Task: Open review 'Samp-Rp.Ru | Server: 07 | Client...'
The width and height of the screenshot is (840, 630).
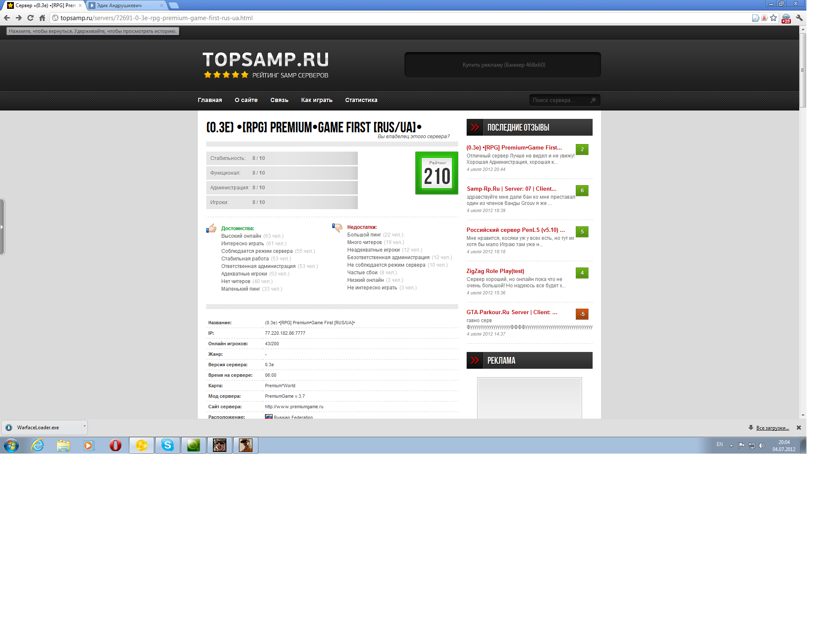Action: coord(512,189)
